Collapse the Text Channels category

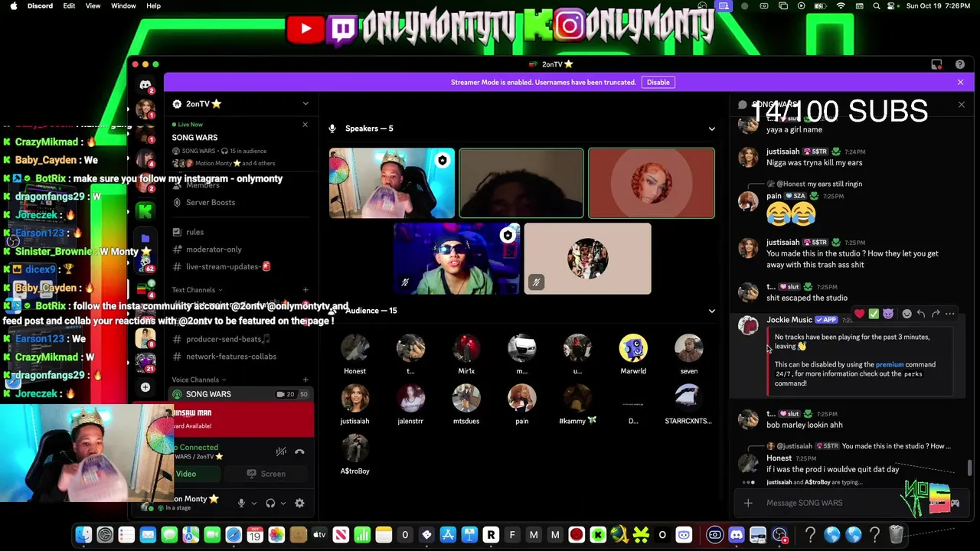(197, 290)
